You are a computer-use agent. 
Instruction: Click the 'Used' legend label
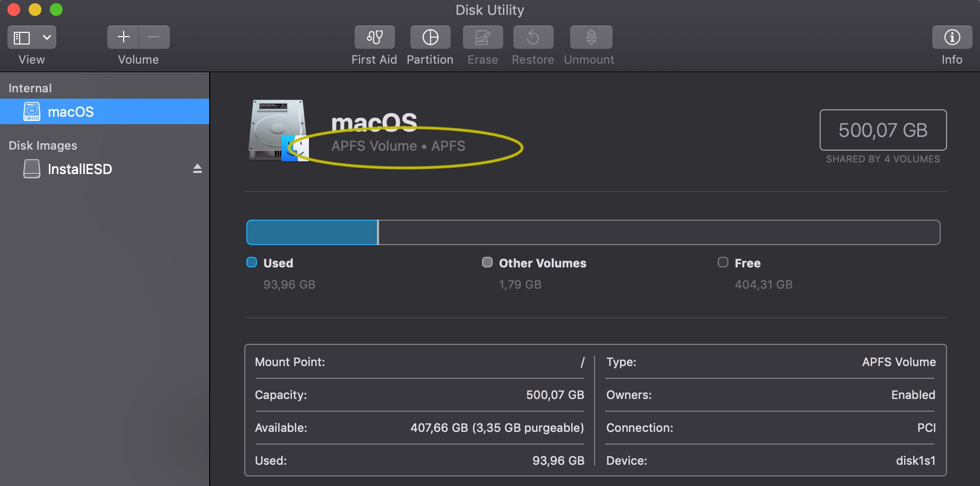tap(278, 263)
